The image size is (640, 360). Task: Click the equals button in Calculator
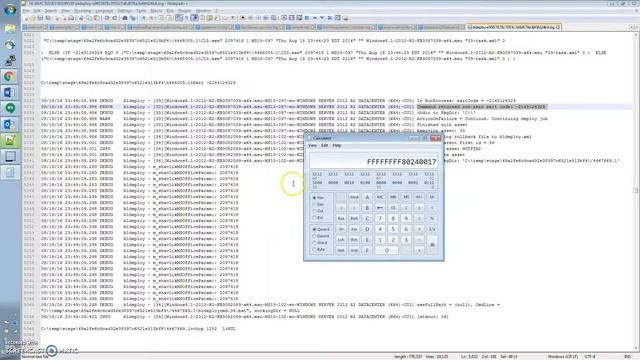[x=432, y=245]
